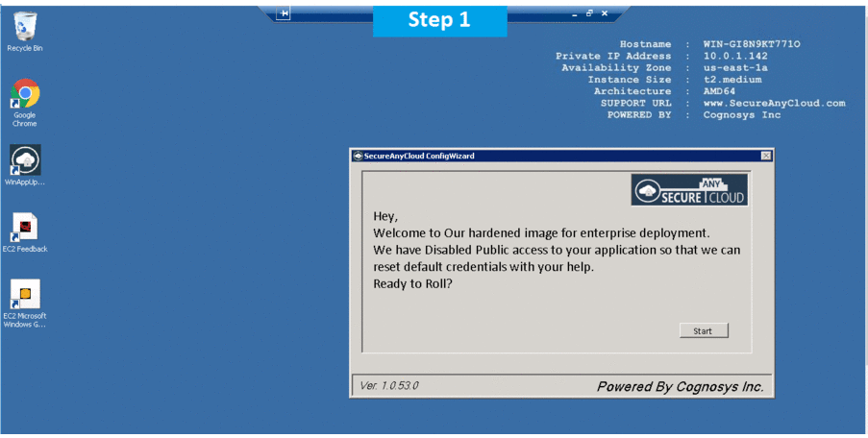
Task: Click the www.SecureAnyCloud.com support URL text
Action: pyautogui.click(x=774, y=103)
